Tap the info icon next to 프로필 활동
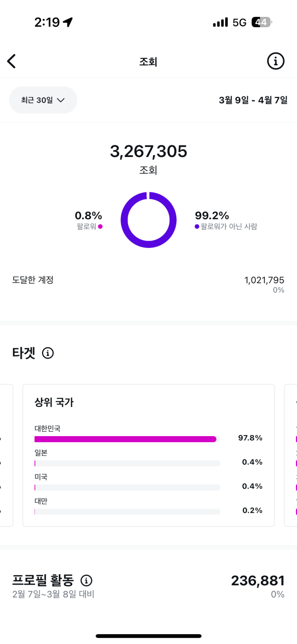This screenshot has height=644, width=297. pyautogui.click(x=87, y=581)
